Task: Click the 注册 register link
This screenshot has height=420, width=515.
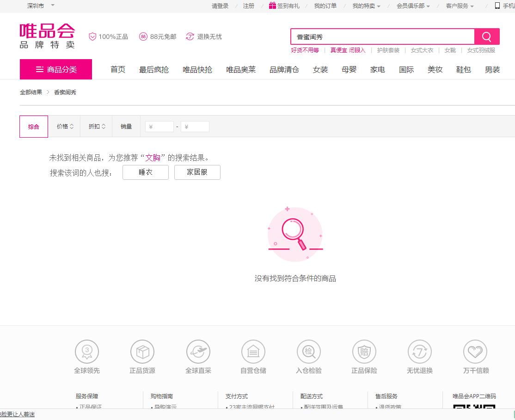Action: click(249, 6)
